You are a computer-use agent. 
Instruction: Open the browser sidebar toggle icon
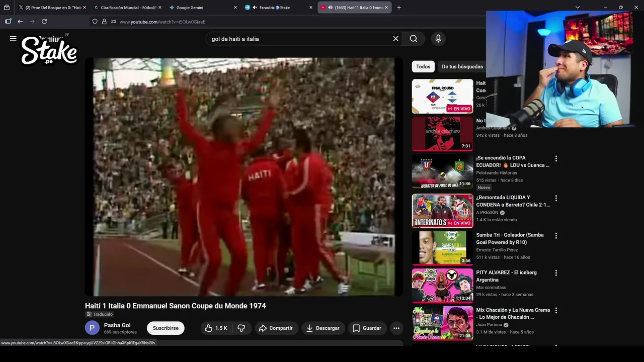click(x=8, y=22)
